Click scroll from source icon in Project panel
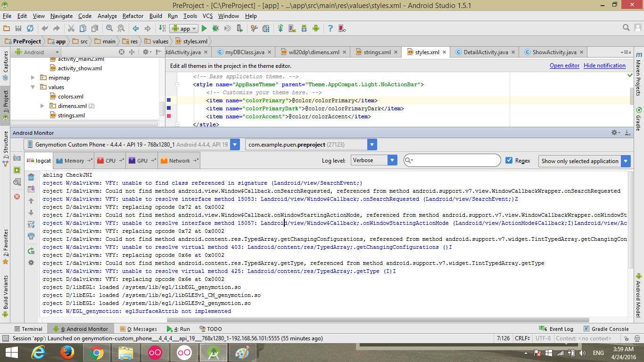The height and width of the screenshot is (362, 644). [x=122, y=52]
